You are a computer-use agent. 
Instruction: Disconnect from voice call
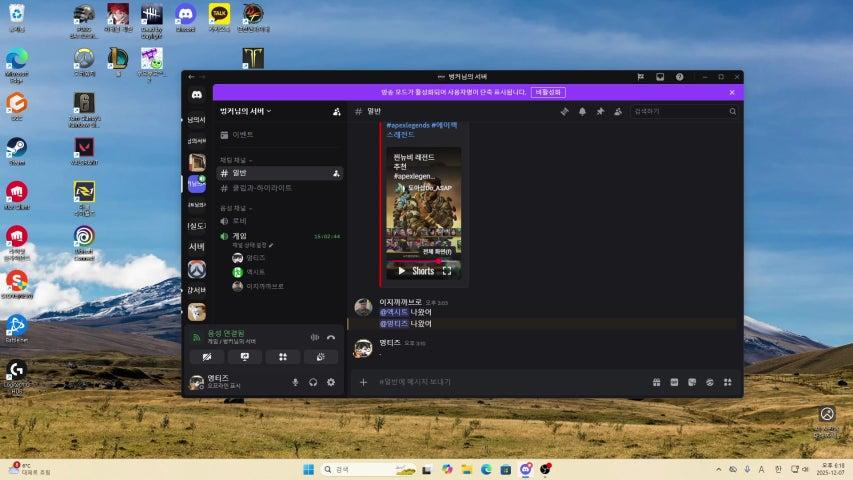click(x=331, y=337)
